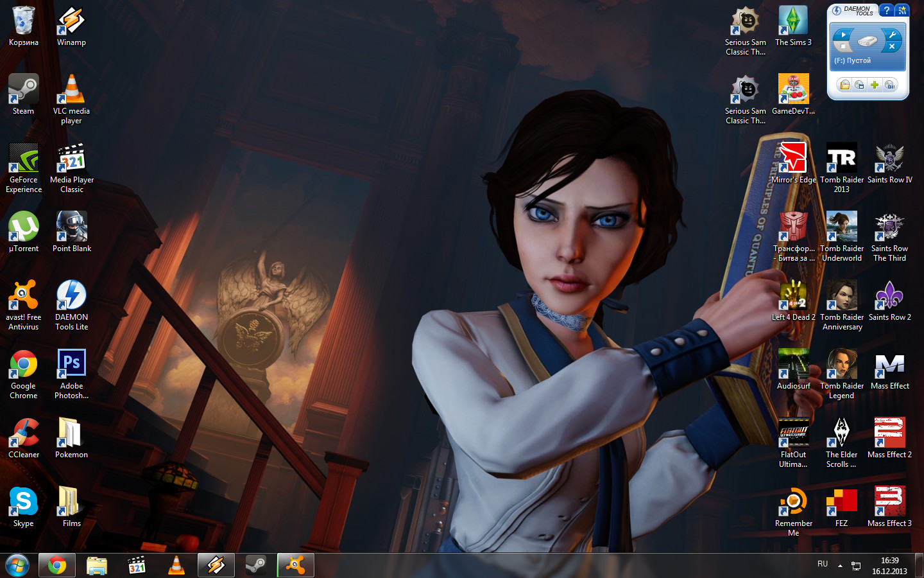Click the X button on the DAEMON Tools gadget
This screenshot has width=924, height=578.
[892, 46]
